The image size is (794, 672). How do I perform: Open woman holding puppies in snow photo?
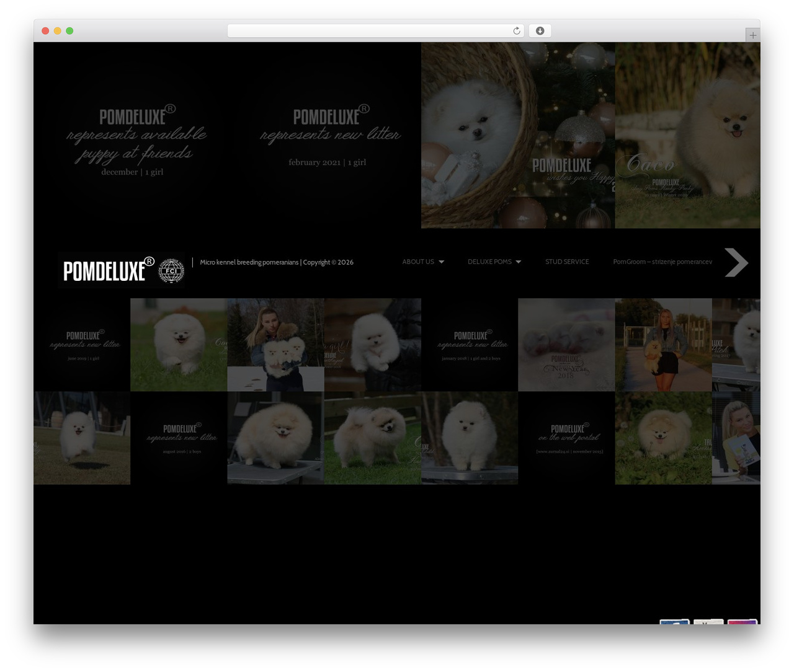click(x=275, y=345)
